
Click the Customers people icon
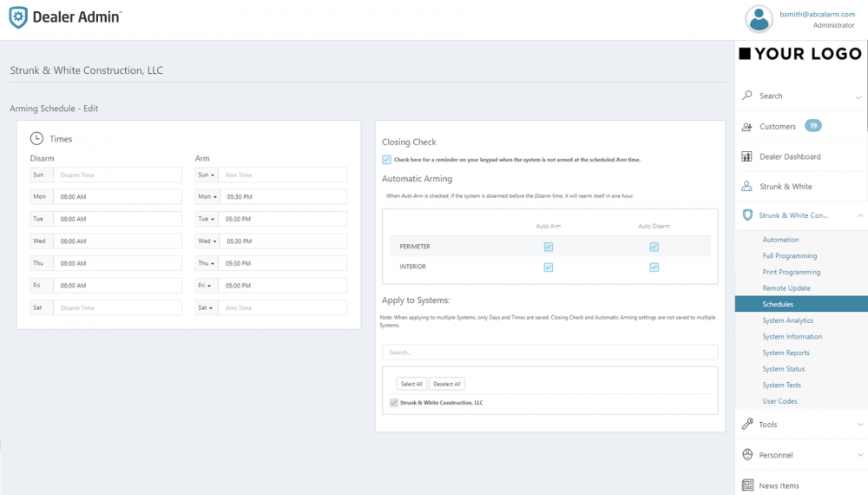[x=747, y=127]
